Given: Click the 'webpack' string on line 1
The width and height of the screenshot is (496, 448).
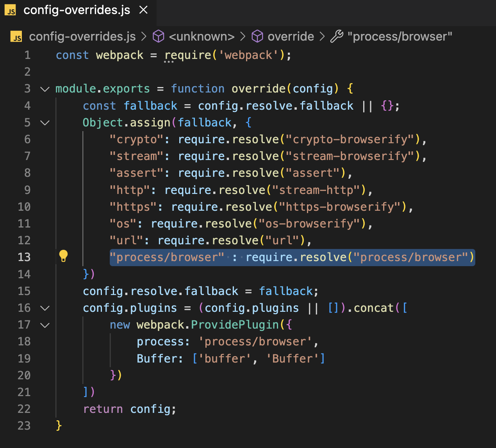Looking at the screenshot, I should (x=248, y=55).
